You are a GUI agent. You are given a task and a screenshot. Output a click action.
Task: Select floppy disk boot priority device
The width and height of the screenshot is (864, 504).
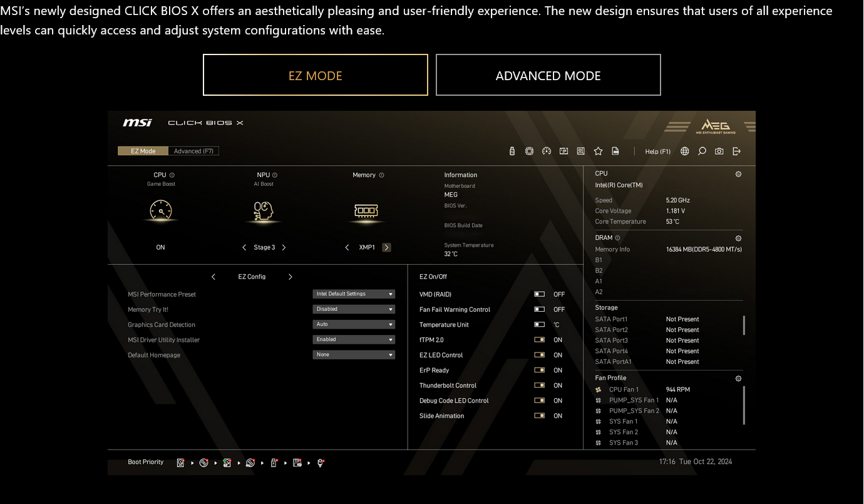click(297, 463)
